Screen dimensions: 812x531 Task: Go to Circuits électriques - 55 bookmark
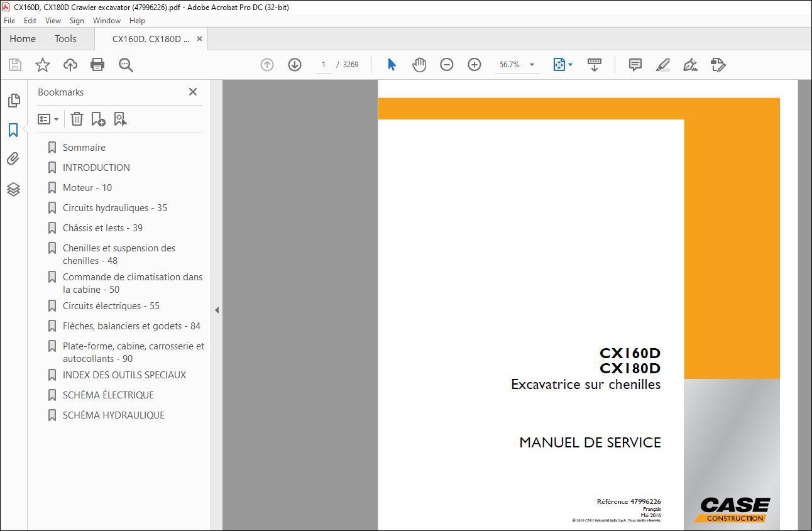coord(111,306)
